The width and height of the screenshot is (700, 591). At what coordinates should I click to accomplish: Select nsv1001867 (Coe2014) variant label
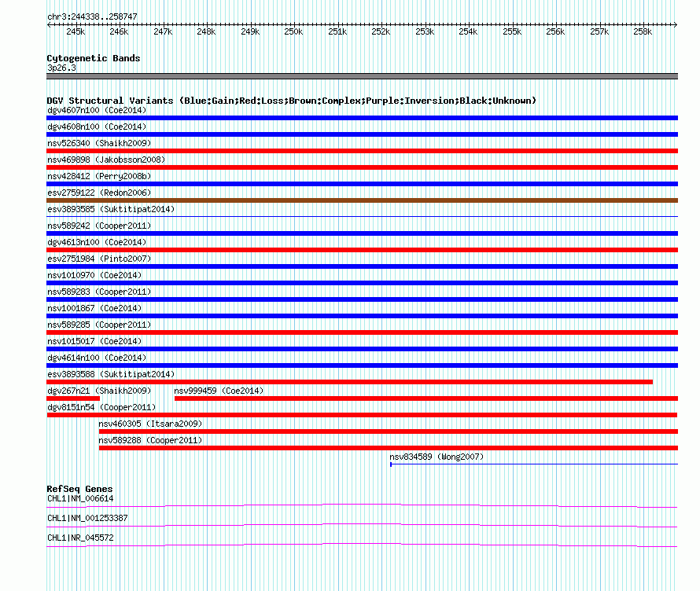click(x=94, y=308)
